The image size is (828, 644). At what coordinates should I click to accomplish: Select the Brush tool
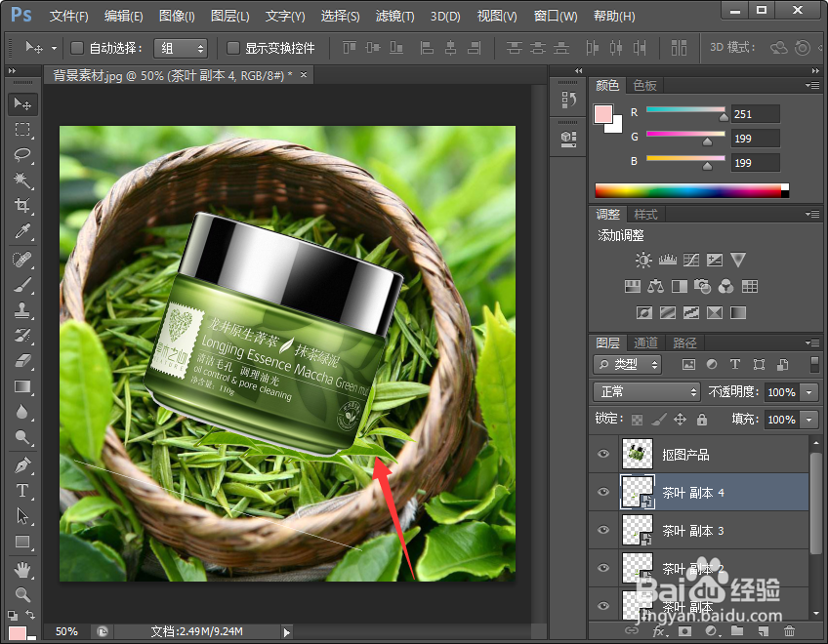click(22, 285)
